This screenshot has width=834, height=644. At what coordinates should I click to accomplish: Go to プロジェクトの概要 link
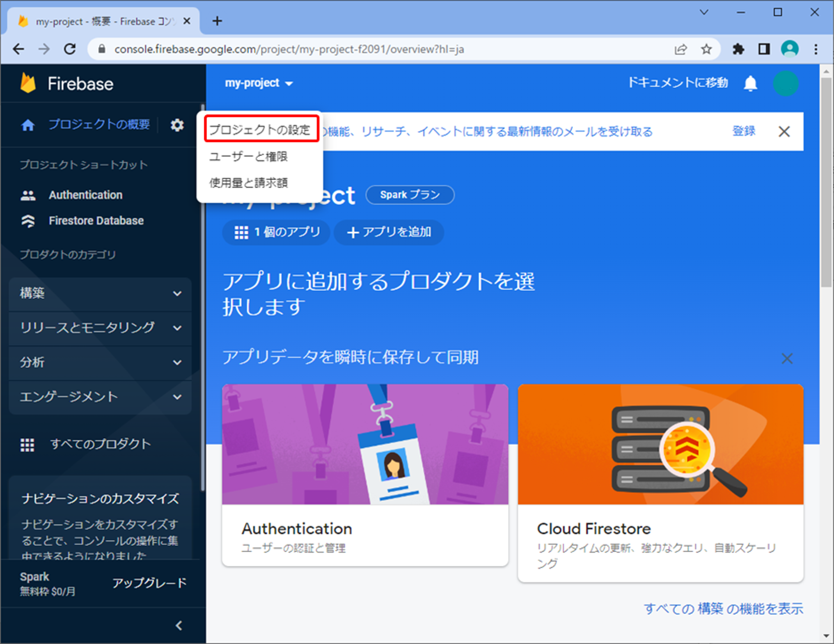click(99, 124)
